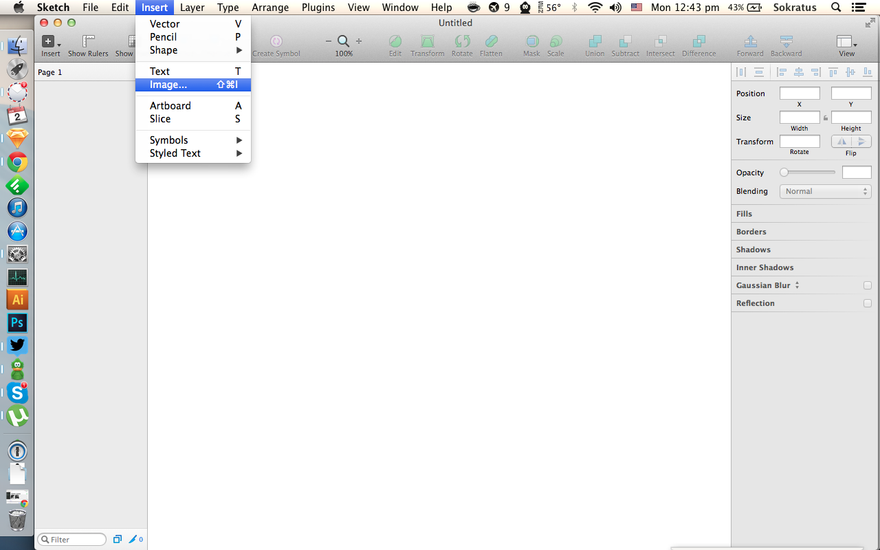Image resolution: width=880 pixels, height=550 pixels.
Task: Select Vector in Insert menu
Action: [x=193, y=24]
